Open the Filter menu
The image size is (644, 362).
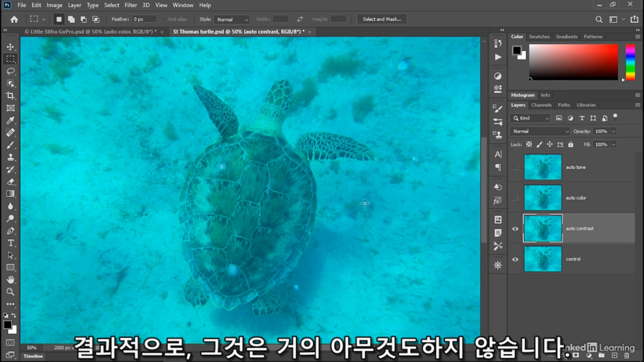tap(131, 5)
